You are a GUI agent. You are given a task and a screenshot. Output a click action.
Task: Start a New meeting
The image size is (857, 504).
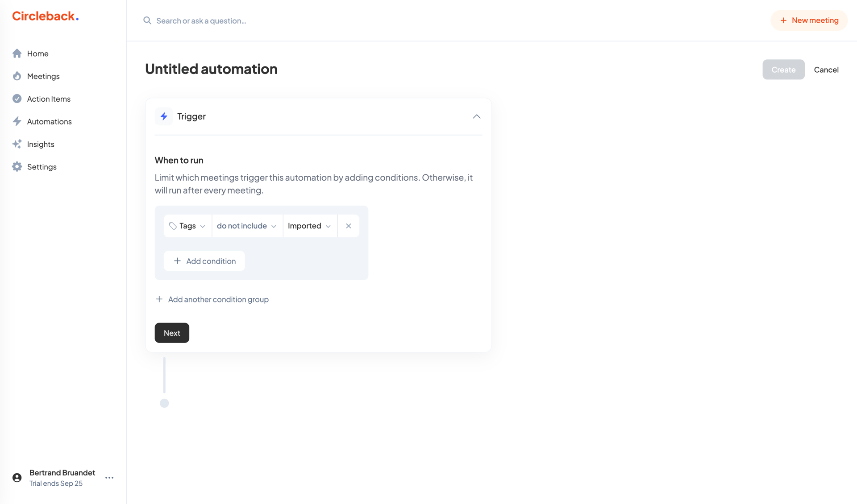[809, 20]
